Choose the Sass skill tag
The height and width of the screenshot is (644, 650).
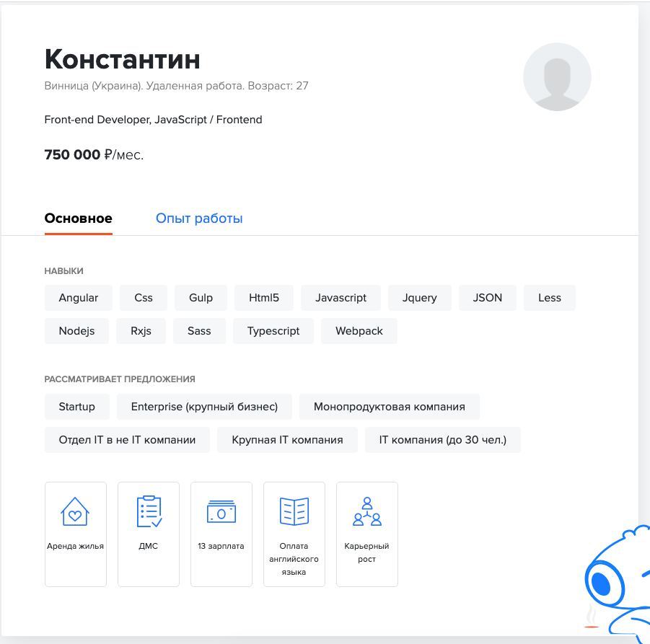(x=199, y=331)
